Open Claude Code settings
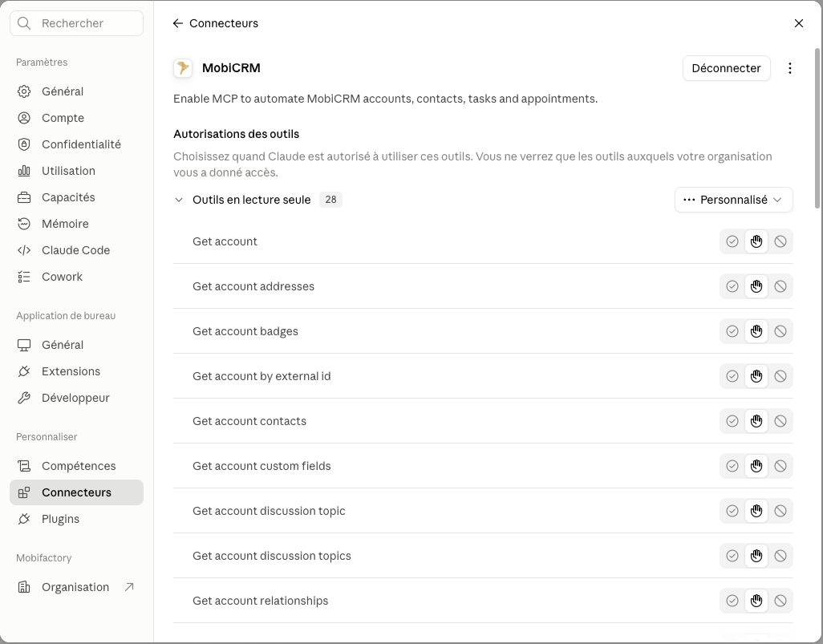Viewport: 823px width, 644px height. (77, 250)
